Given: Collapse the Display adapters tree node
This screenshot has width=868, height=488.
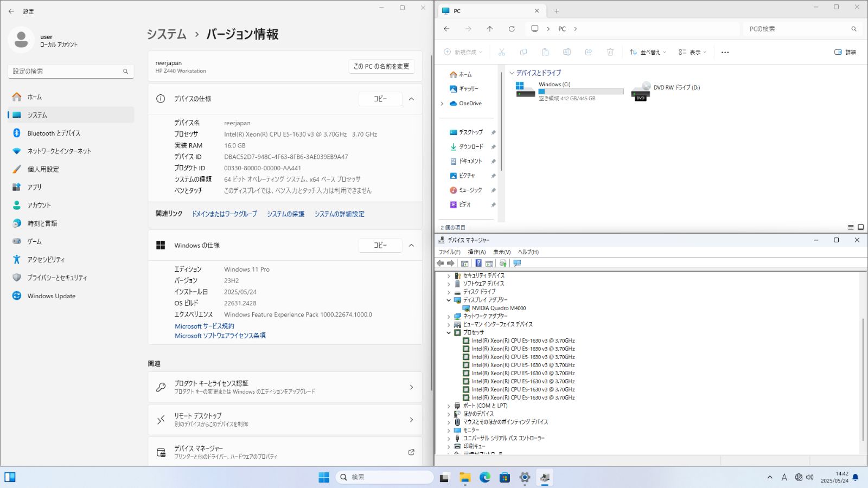Looking at the screenshot, I should pos(449,300).
